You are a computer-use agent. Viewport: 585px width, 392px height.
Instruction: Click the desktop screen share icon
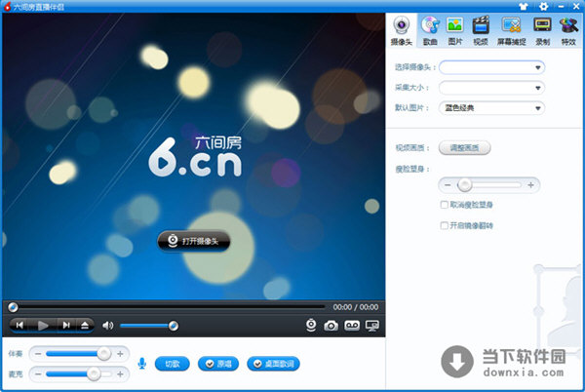pos(372,326)
